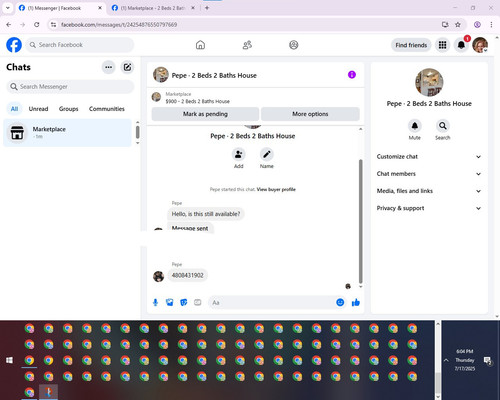The height and width of the screenshot is (400, 500).
Task: Click the Add people icon
Action: point(239,154)
